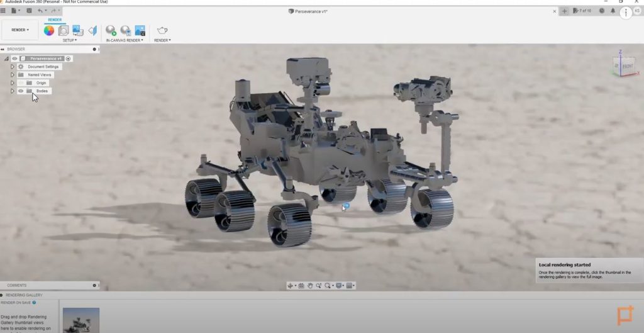Close the Perseverance v1 document tab
The height and width of the screenshot is (333, 644).
pos(555,11)
